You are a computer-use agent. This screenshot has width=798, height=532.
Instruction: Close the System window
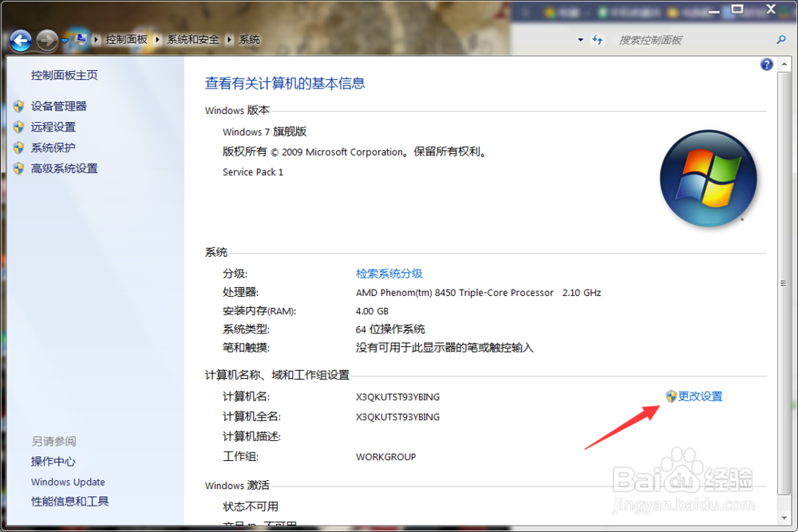(771, 9)
